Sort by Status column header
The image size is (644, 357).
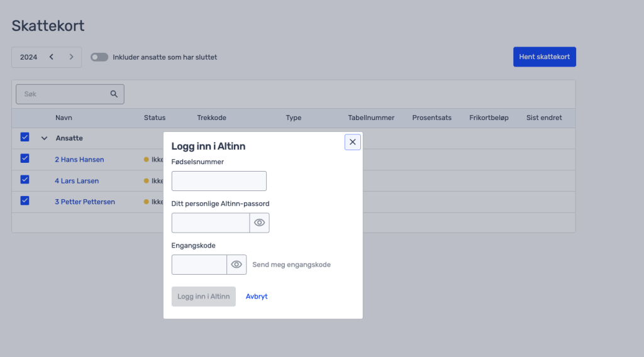point(155,118)
